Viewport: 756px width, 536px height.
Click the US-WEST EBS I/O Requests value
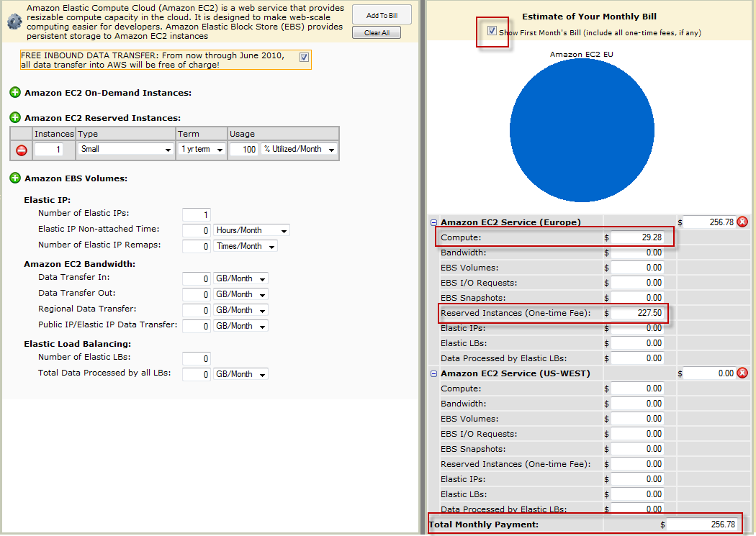637,433
